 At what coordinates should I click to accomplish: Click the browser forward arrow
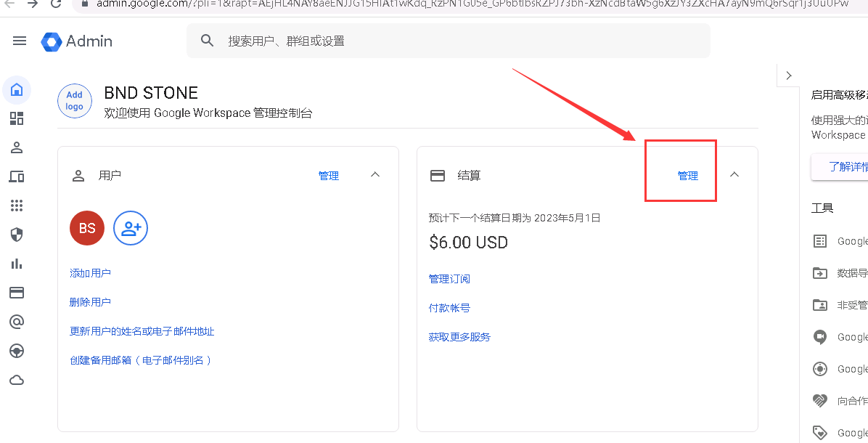(33, 4)
